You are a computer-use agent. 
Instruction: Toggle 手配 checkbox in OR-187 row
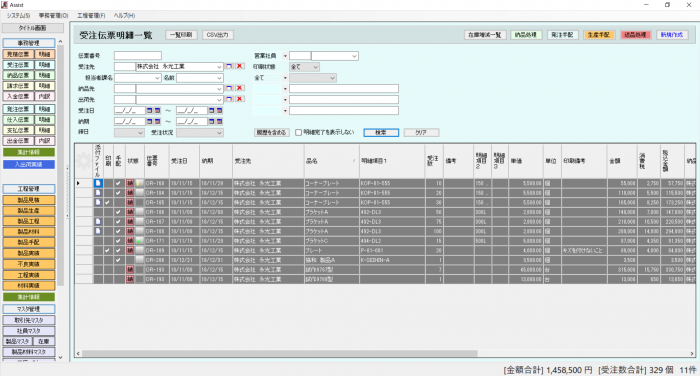point(118,221)
